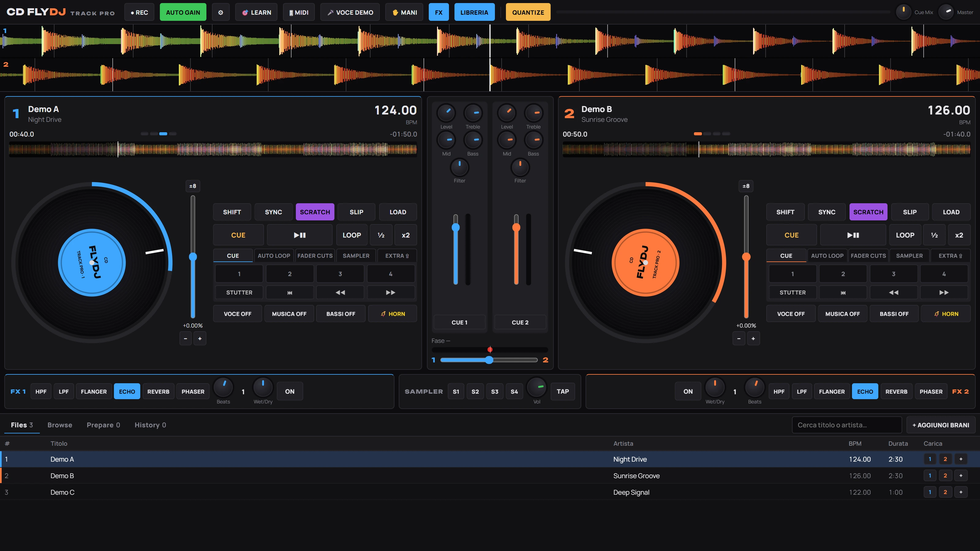Image resolution: width=980 pixels, height=551 pixels.
Task: Click the sampler TAP button
Action: [563, 391]
